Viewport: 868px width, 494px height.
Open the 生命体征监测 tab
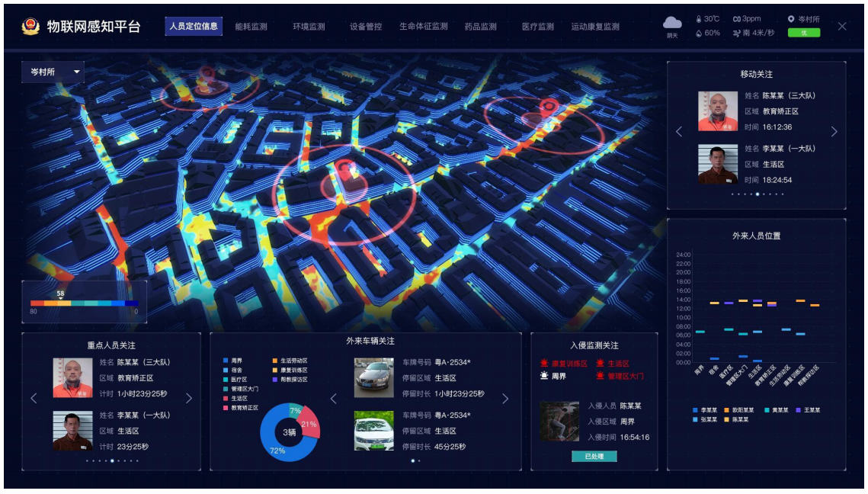coord(423,27)
